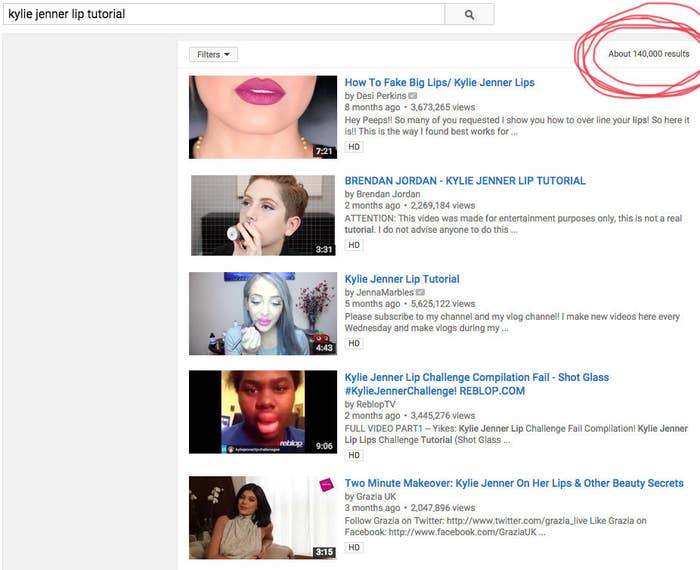Visit Brendan Jordan channel link
The width and height of the screenshot is (700, 570).
click(388, 194)
